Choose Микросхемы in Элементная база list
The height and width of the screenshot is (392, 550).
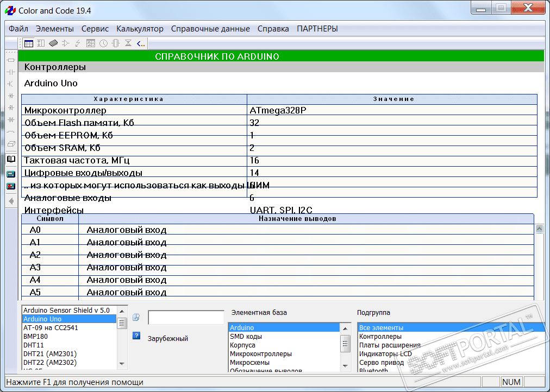(284, 363)
